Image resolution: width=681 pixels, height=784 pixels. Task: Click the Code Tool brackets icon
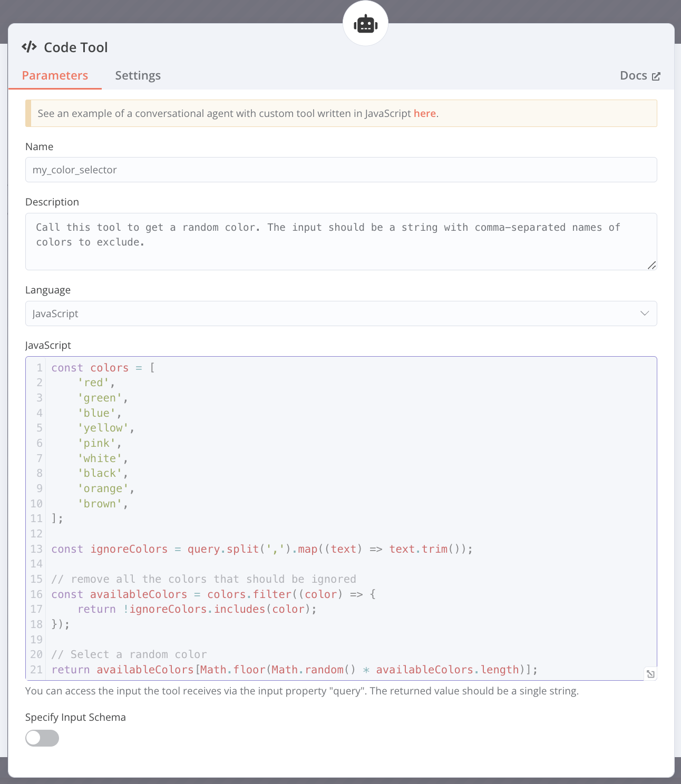[x=29, y=47]
